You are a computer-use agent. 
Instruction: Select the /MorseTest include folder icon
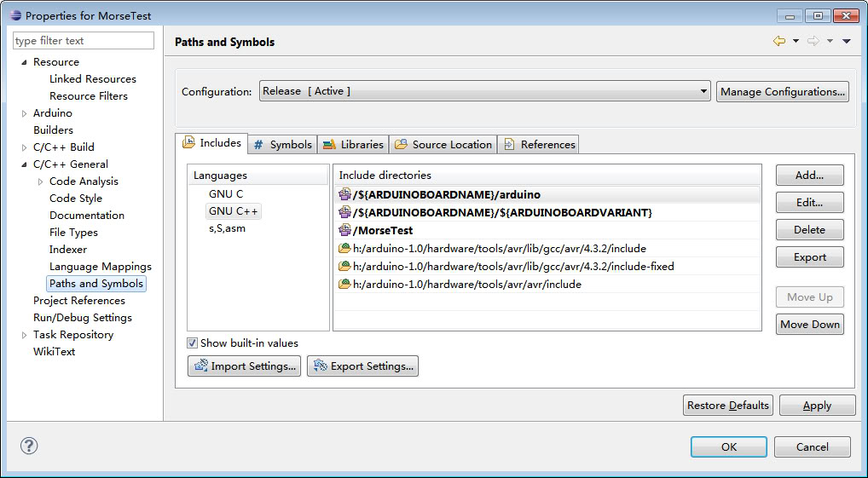pos(344,231)
